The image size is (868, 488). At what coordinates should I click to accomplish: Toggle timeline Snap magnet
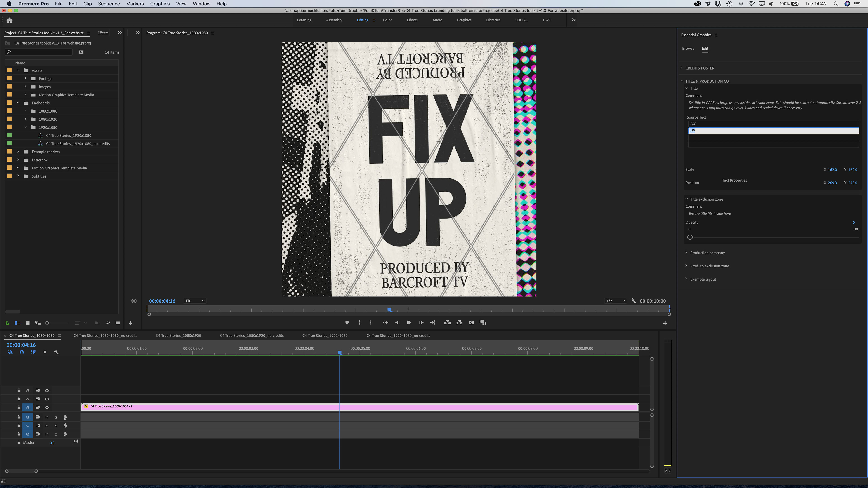pos(21,352)
